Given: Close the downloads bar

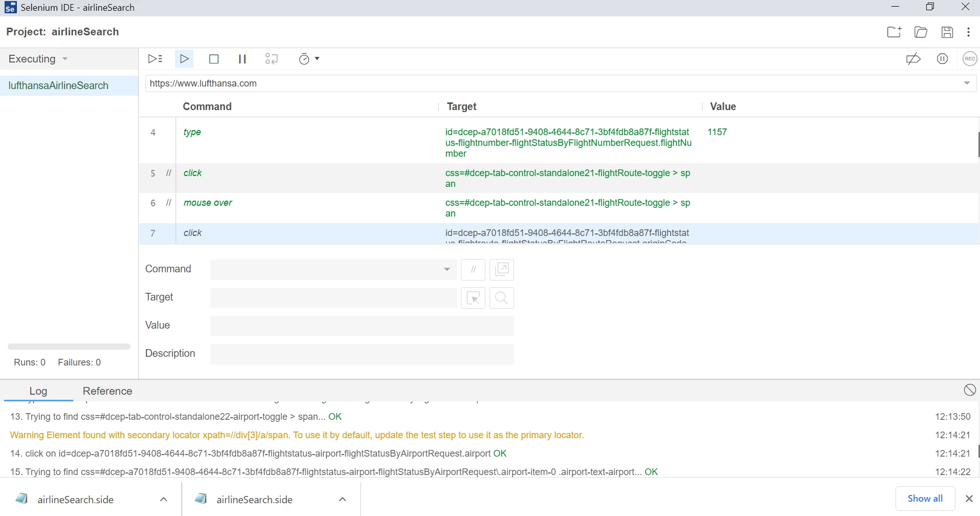Looking at the screenshot, I should click(x=969, y=499).
